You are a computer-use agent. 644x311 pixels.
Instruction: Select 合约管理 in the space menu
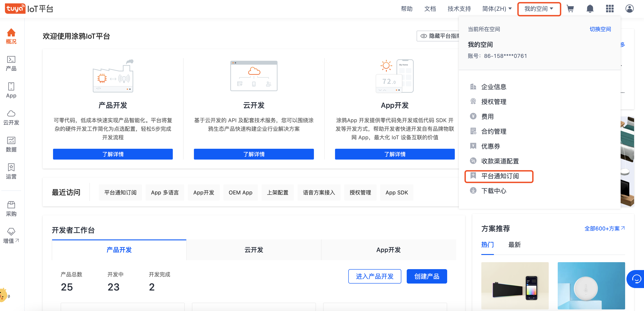pos(494,131)
